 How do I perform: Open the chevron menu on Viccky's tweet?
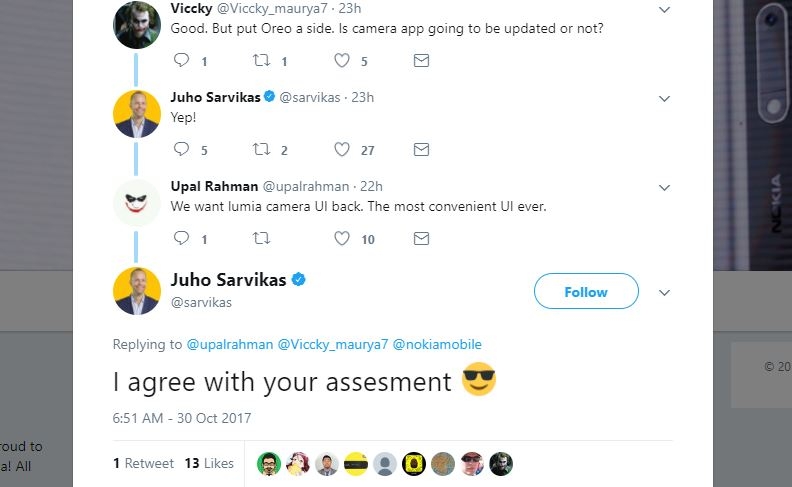tap(664, 10)
